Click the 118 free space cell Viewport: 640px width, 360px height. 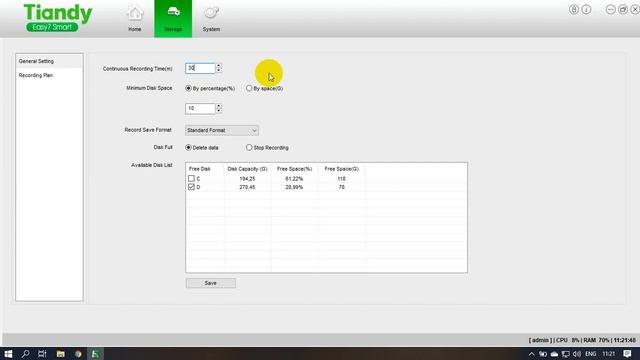pos(342,179)
